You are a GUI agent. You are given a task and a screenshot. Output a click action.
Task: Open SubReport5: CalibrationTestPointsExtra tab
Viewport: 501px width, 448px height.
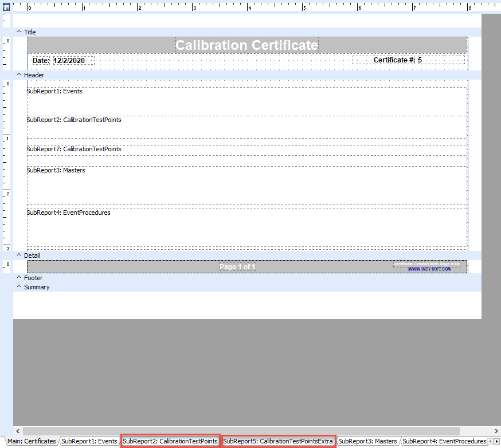278,441
